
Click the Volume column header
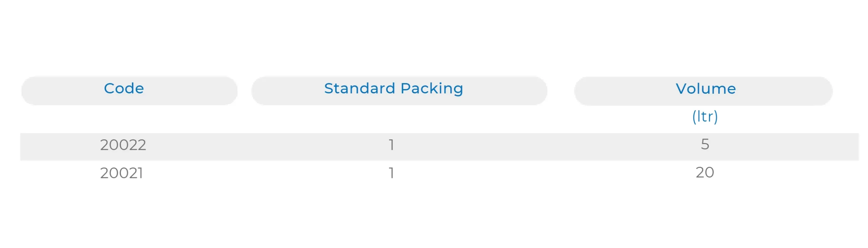706,89
